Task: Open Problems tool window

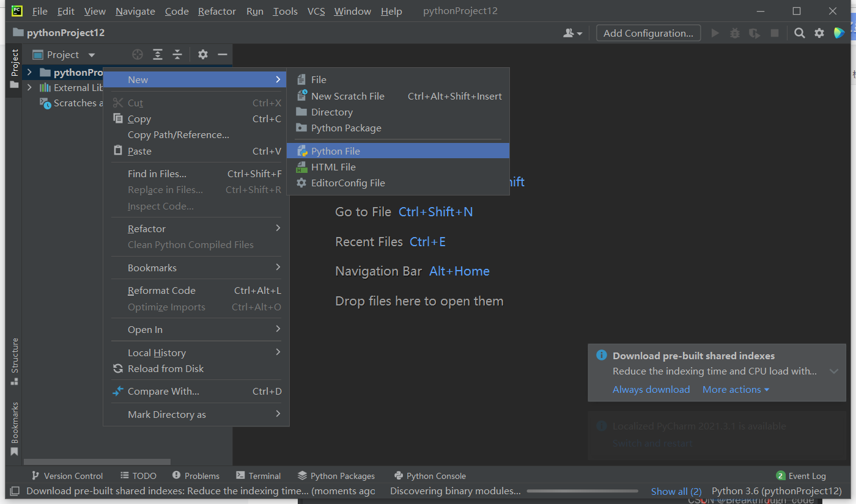Action: pyautogui.click(x=196, y=476)
